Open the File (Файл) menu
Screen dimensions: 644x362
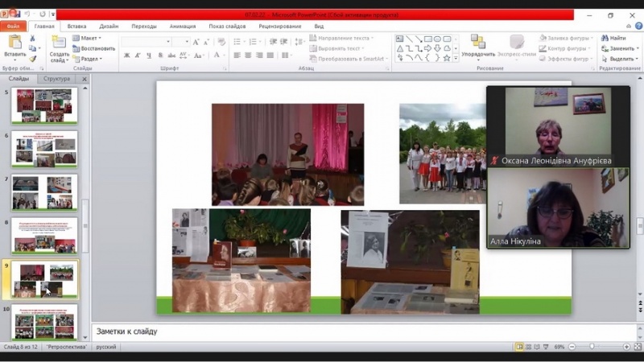(13, 26)
